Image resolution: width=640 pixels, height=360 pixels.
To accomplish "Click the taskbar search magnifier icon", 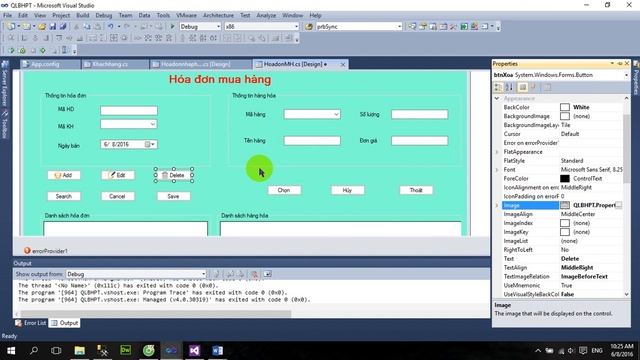I will tap(34, 351).
